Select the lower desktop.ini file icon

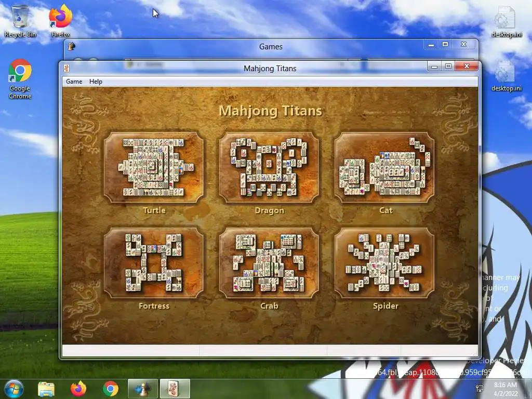[506, 76]
